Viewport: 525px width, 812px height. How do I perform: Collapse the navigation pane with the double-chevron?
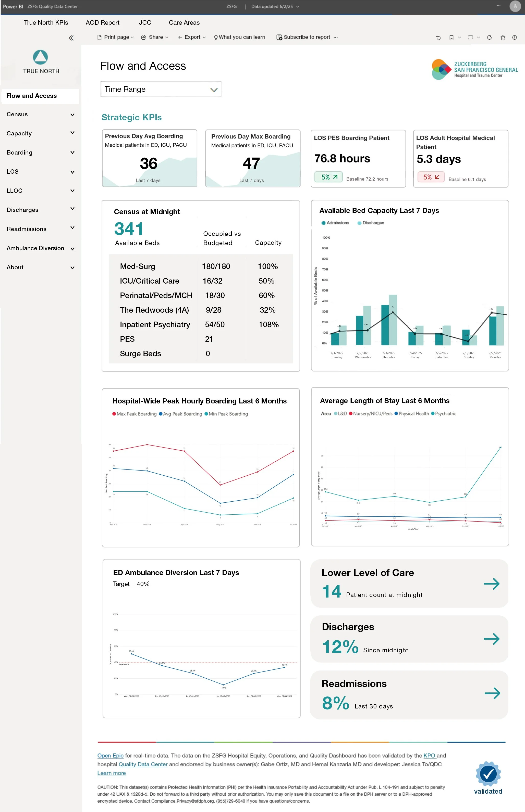coord(71,38)
